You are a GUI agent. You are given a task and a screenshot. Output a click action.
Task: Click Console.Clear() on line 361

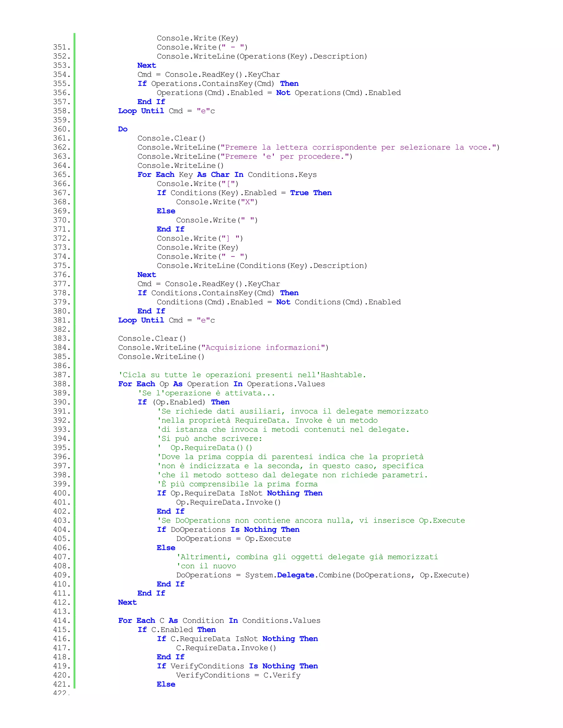pyautogui.click(x=172, y=138)
